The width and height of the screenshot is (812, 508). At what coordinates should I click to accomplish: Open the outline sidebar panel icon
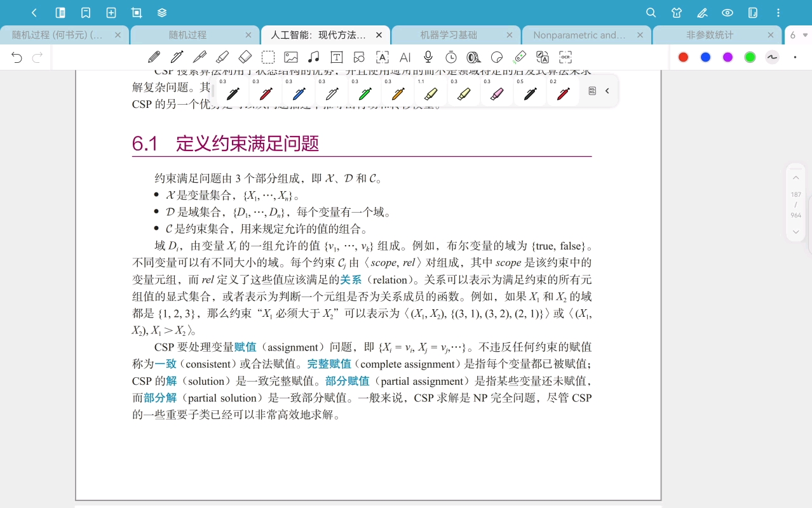pyautogui.click(x=60, y=13)
